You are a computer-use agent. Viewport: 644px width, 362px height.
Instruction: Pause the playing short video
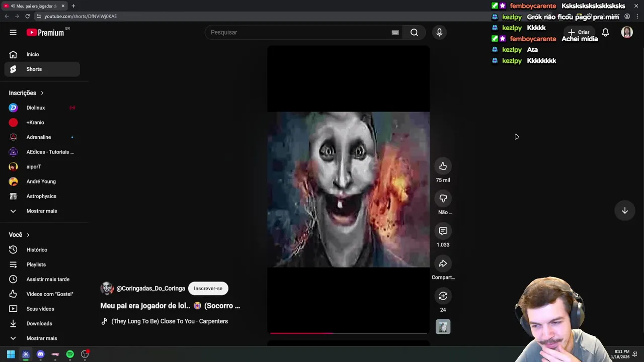coord(348,190)
